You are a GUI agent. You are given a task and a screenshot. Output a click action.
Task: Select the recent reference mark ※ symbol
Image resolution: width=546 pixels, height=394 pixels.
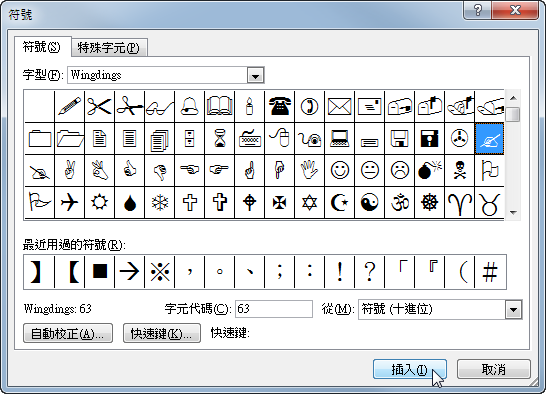click(159, 272)
